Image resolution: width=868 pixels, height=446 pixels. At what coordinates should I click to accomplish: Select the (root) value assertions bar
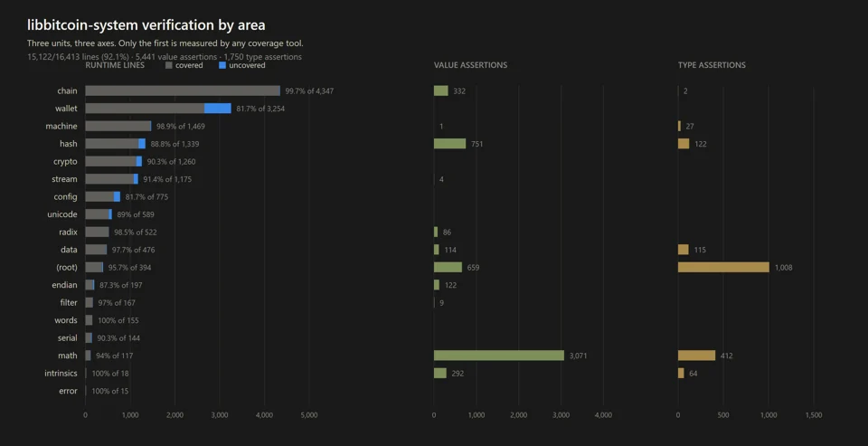coord(448,268)
